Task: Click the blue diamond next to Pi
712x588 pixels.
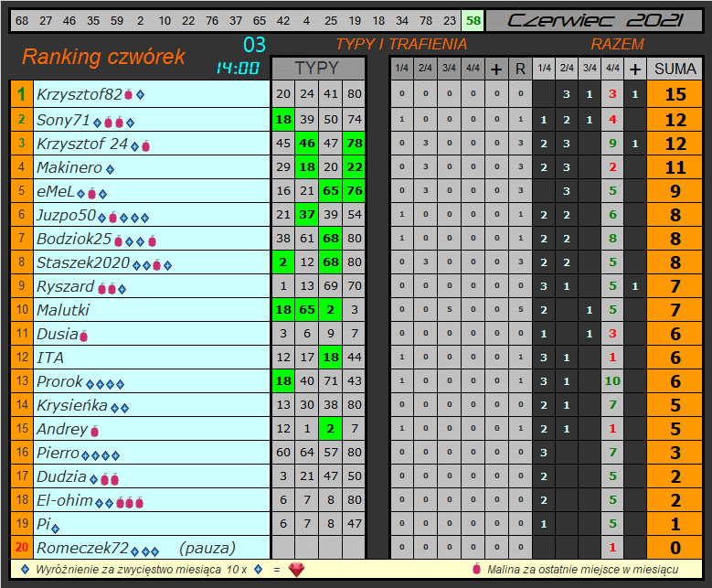Action: pyautogui.click(x=56, y=529)
